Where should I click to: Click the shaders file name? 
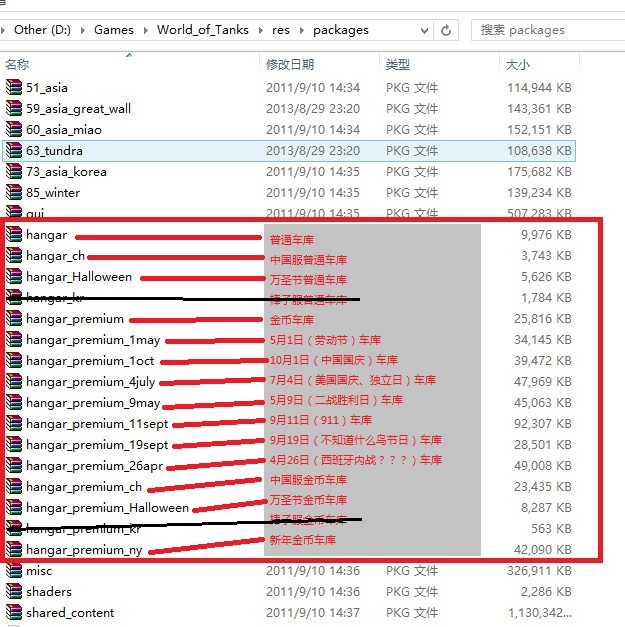click(x=49, y=591)
